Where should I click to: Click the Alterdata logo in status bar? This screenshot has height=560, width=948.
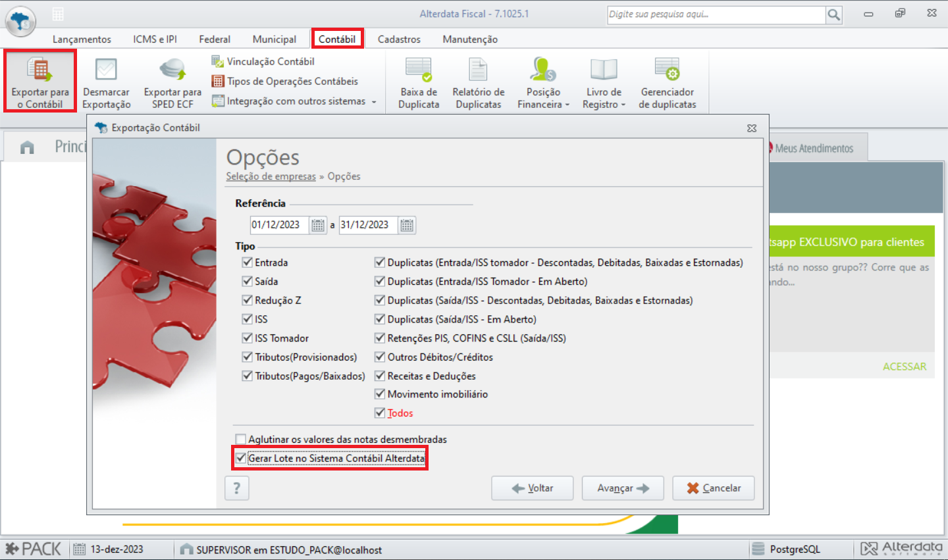click(x=901, y=548)
